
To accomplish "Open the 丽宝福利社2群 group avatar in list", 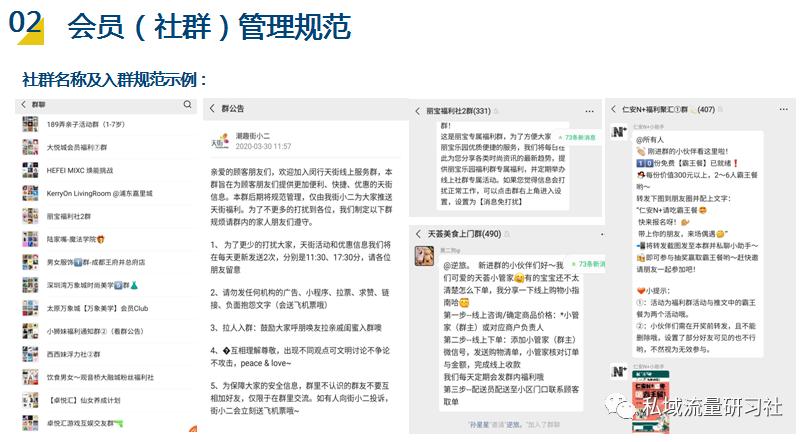I will coord(30,216).
